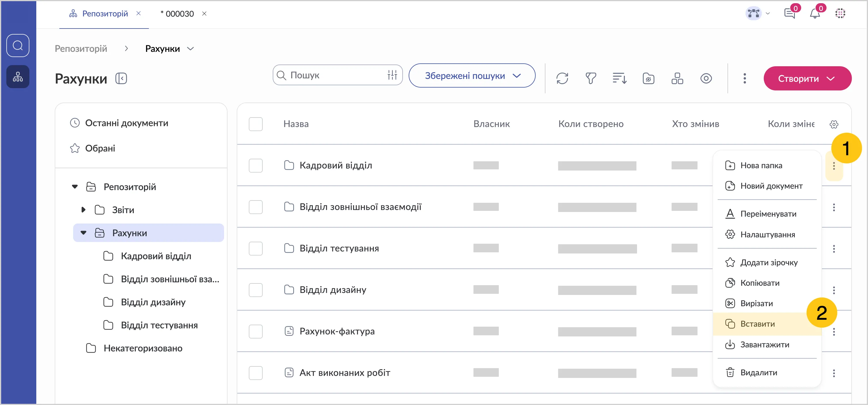Screen dimensions: 868x405
Task: Choose Видалити in the context menu
Action: (x=759, y=372)
